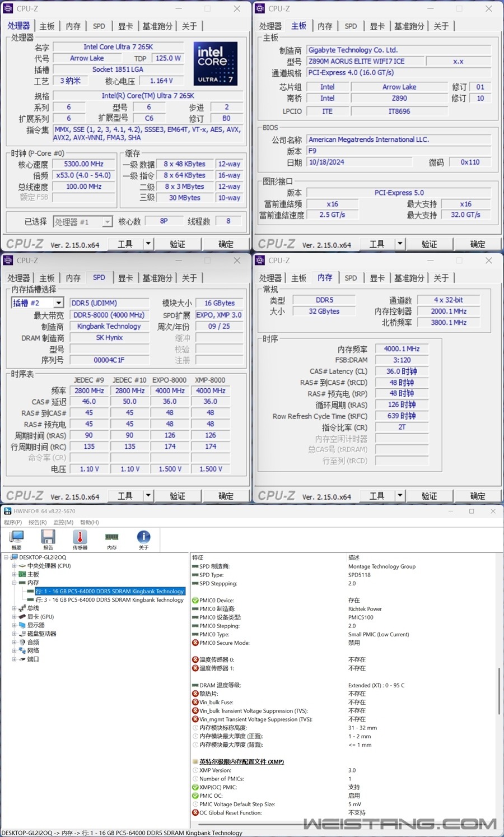Click the 网络 network icon in the tree
This screenshot has width=504, height=837.
22,650
